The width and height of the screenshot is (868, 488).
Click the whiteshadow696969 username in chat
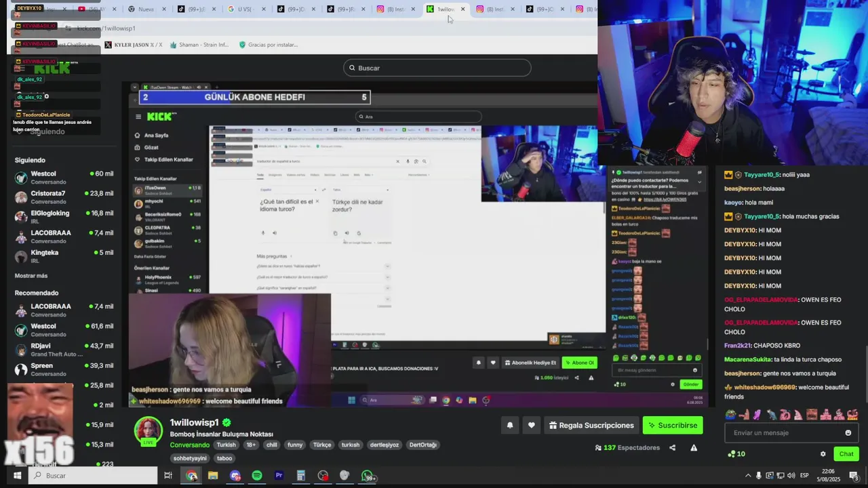(x=765, y=388)
